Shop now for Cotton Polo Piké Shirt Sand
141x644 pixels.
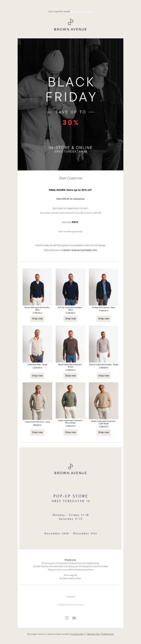pyautogui.click(x=37, y=432)
